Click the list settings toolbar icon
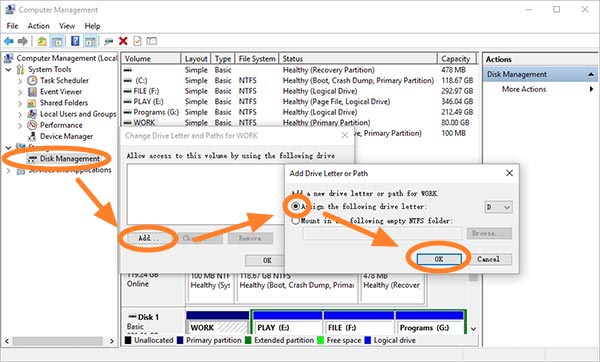This screenshot has height=362, width=600. [x=152, y=41]
